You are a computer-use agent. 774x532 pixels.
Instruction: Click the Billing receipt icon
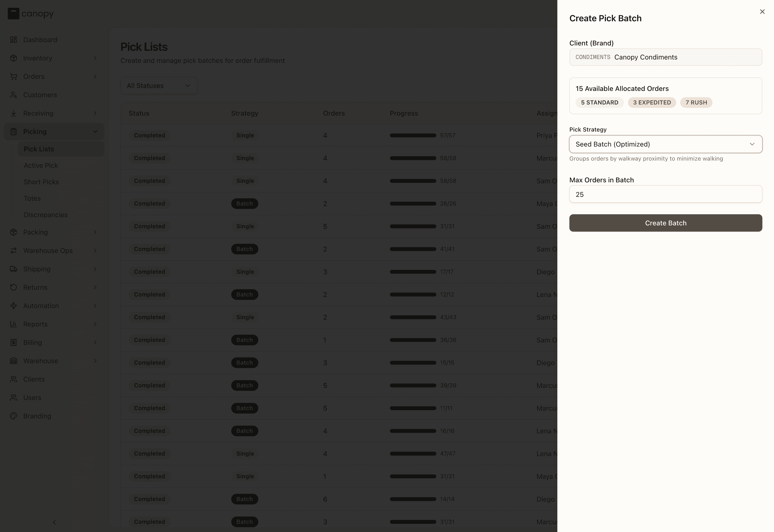[x=13, y=342]
